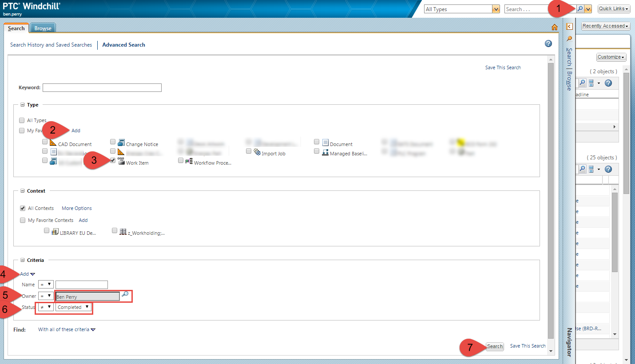Click into the Name criteria field
The width and height of the screenshot is (635, 364).
[x=82, y=285]
